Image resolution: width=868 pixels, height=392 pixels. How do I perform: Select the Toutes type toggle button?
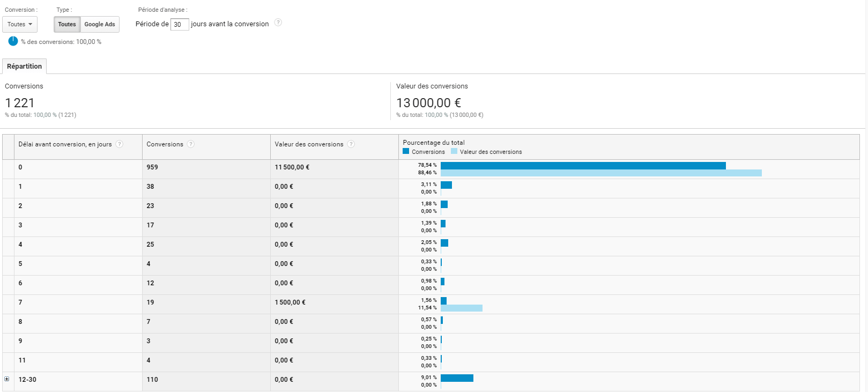67,24
